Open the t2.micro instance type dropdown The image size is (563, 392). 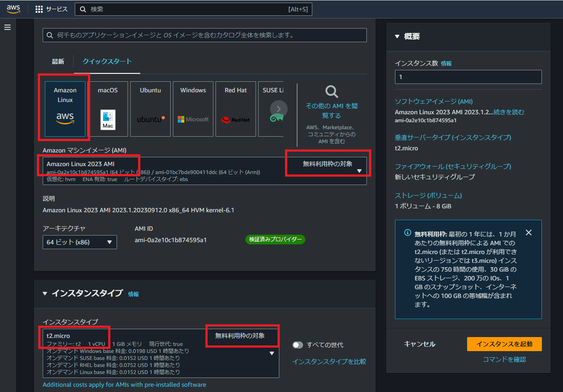pos(161,353)
